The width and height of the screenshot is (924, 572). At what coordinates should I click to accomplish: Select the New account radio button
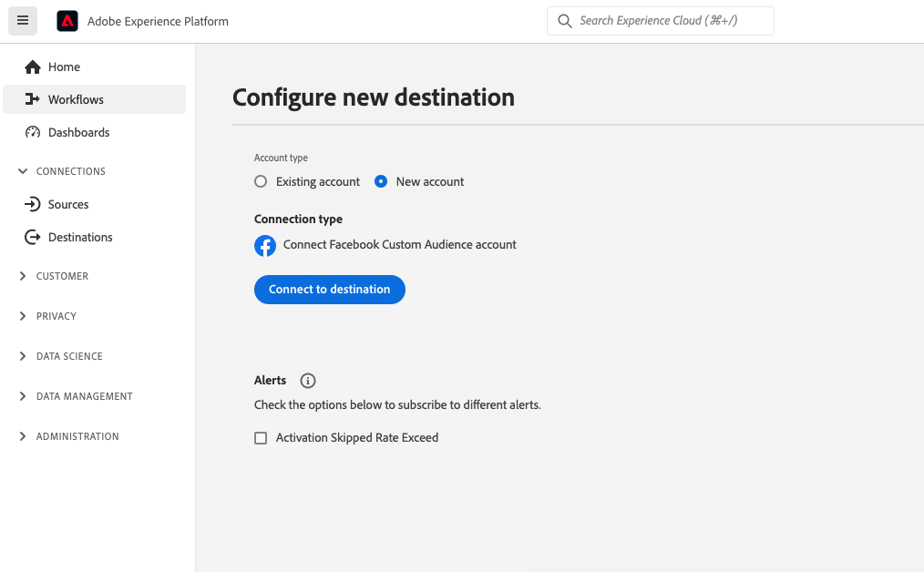(x=381, y=182)
